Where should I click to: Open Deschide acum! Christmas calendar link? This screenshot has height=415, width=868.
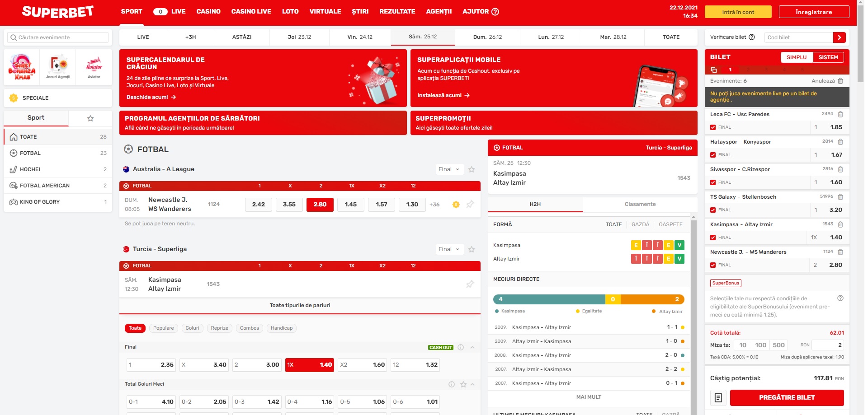coord(151,97)
